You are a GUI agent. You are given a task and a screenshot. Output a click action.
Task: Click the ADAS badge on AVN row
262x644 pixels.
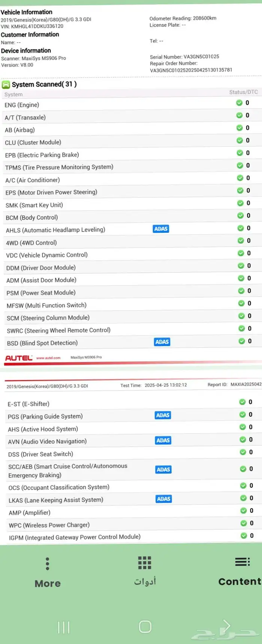(163, 440)
